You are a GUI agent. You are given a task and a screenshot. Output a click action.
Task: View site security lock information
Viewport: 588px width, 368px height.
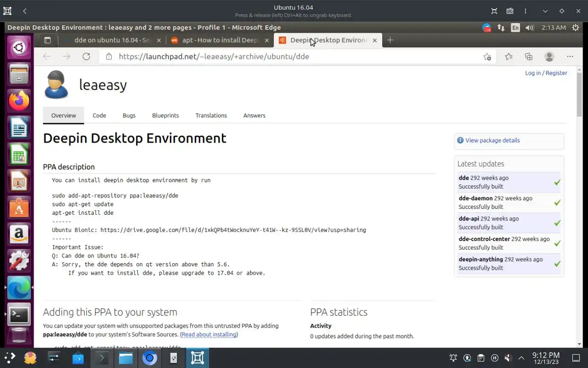click(109, 57)
